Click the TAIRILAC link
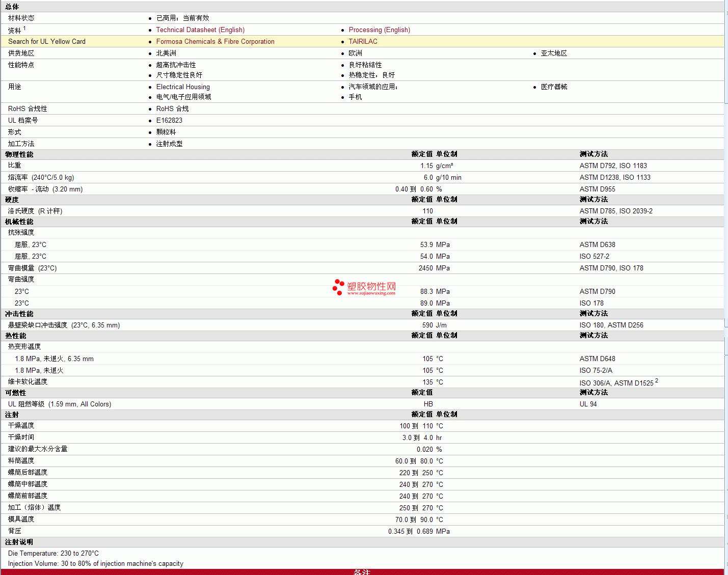This screenshot has height=575, width=728. pos(363,42)
